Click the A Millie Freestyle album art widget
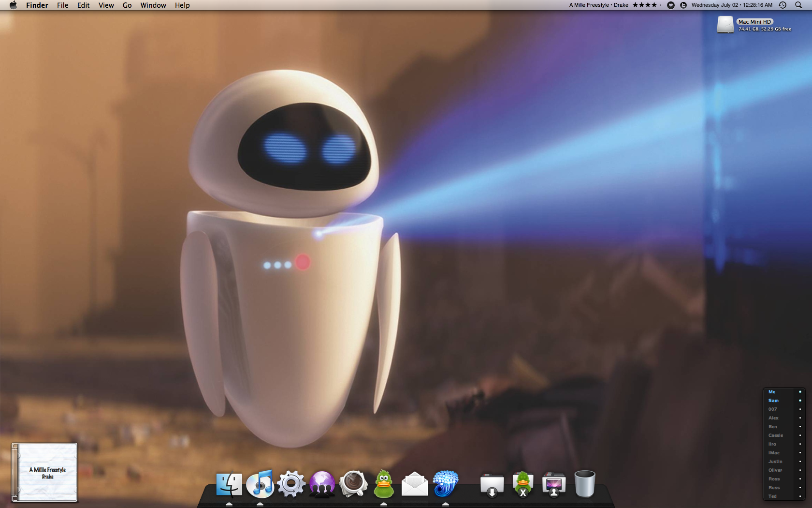Screen dimensions: 812x508 tap(44, 472)
